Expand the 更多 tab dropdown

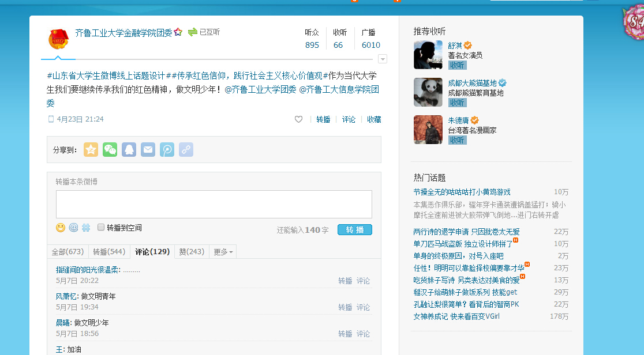coord(223,252)
